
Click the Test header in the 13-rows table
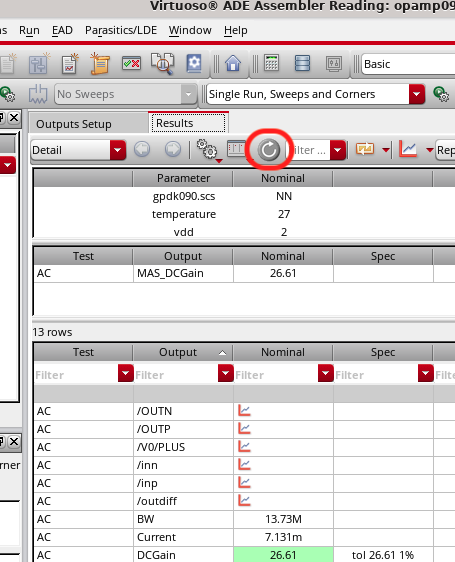point(83,352)
